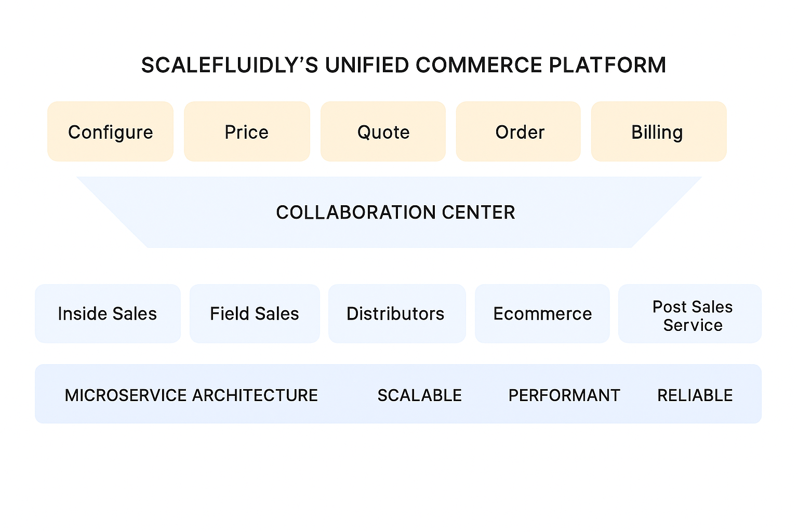Click the Performant label
Viewport: 798px width, 532px height.
pos(564,395)
